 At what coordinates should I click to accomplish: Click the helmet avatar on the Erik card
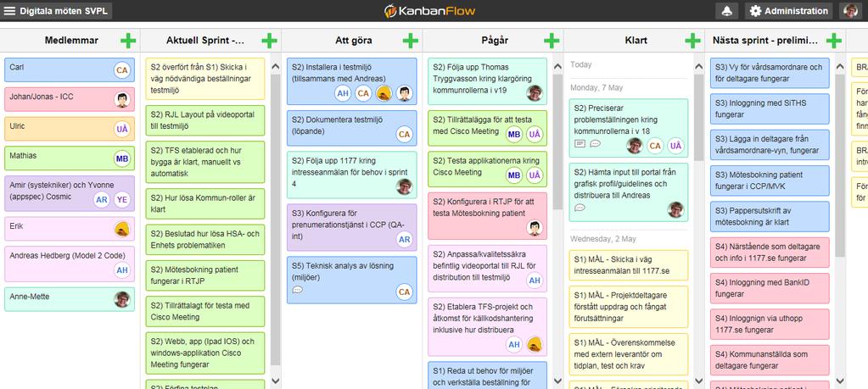pyautogui.click(x=122, y=229)
